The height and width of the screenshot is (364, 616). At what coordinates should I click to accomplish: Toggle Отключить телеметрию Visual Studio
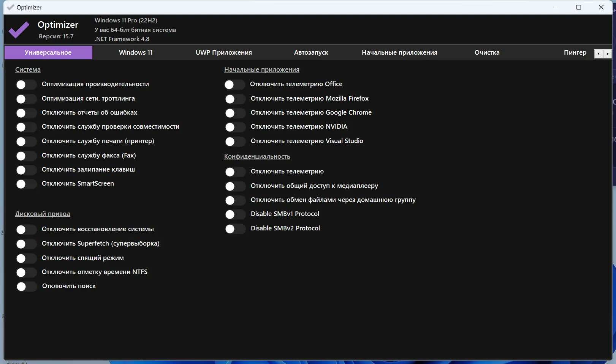click(235, 141)
